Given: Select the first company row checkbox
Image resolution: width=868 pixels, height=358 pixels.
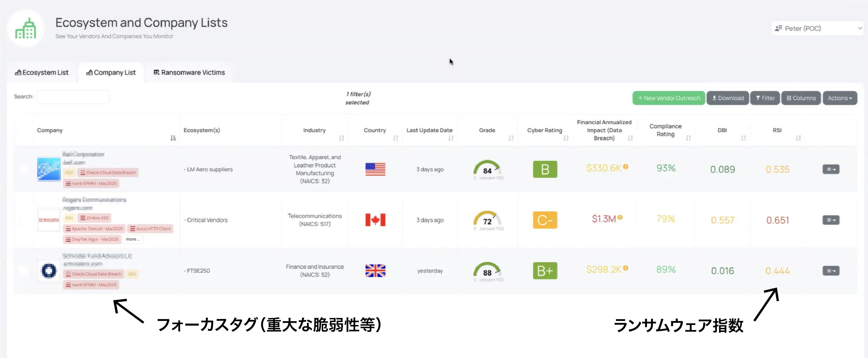Looking at the screenshot, I should (x=23, y=169).
